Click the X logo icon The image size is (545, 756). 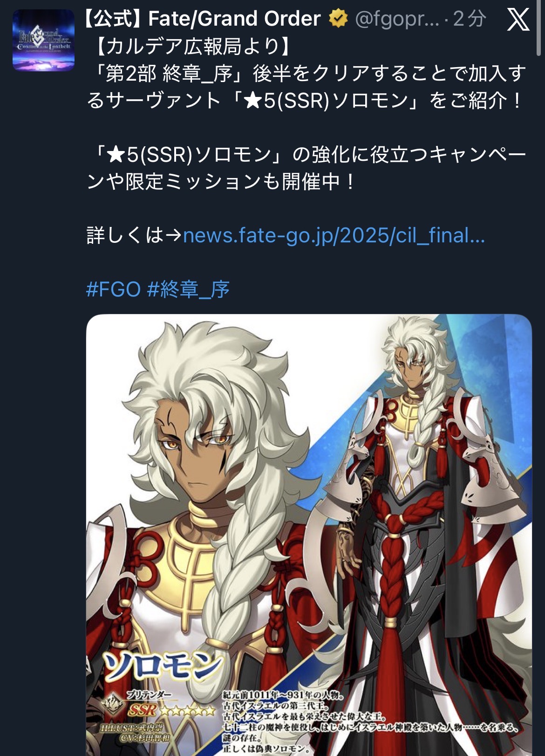click(x=518, y=20)
